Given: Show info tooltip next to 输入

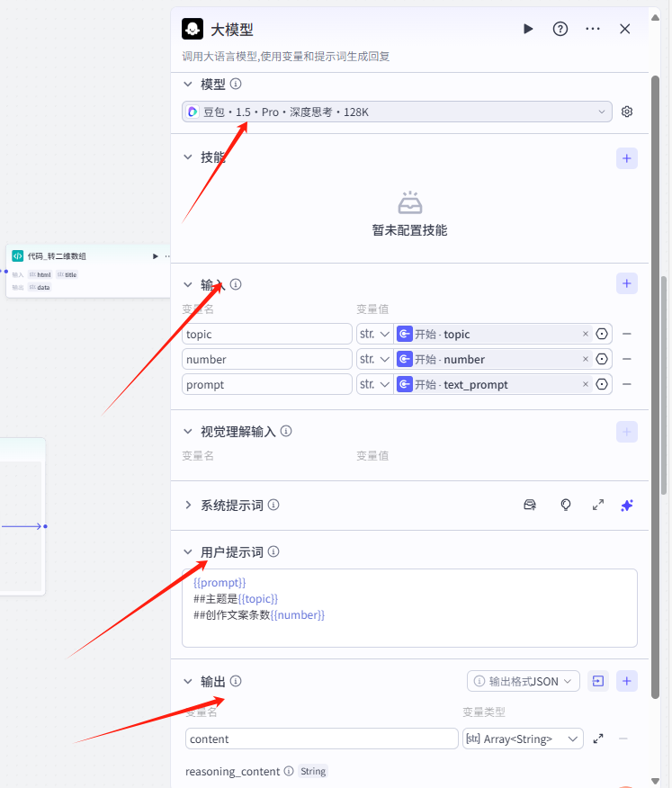Looking at the screenshot, I should click(236, 284).
